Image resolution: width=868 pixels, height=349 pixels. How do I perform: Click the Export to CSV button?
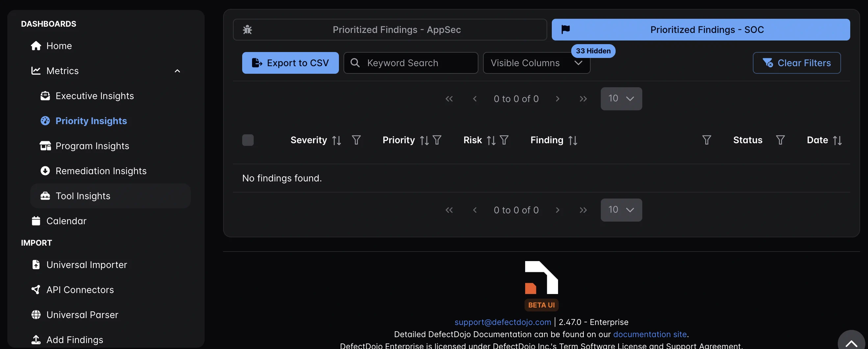(290, 63)
